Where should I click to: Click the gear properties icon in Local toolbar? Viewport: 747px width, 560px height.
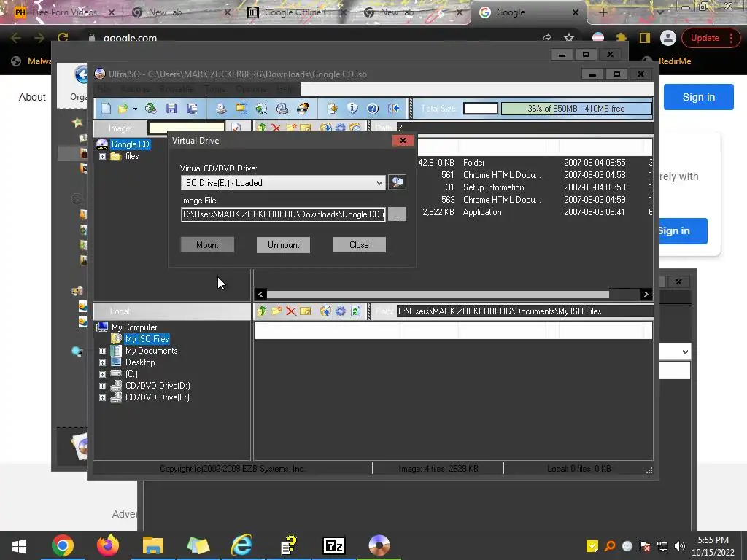point(341,311)
